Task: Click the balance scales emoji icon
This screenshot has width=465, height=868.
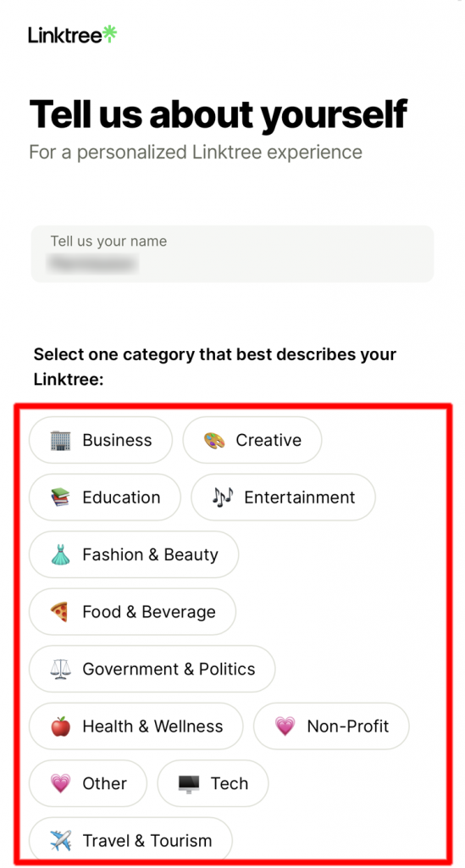Action: pos(60,670)
